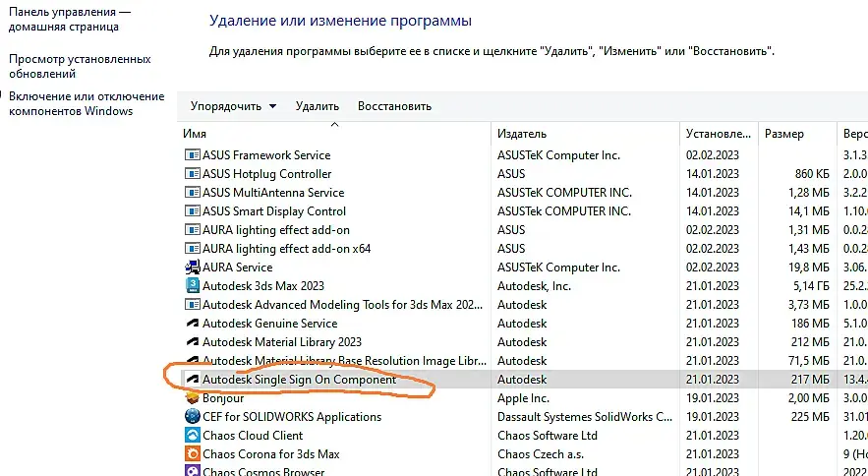Click the Восстановить toolbar button
The height and width of the screenshot is (476, 868).
(394, 106)
